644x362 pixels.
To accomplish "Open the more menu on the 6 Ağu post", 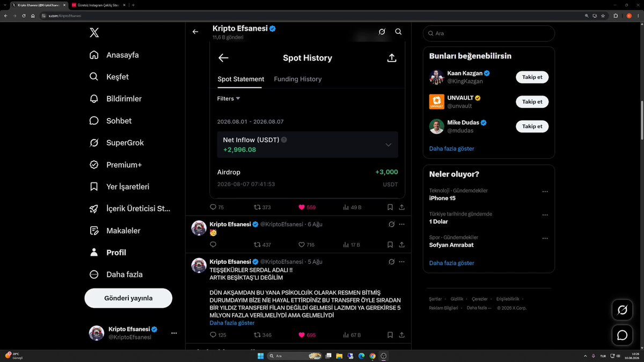I will tap(401, 224).
